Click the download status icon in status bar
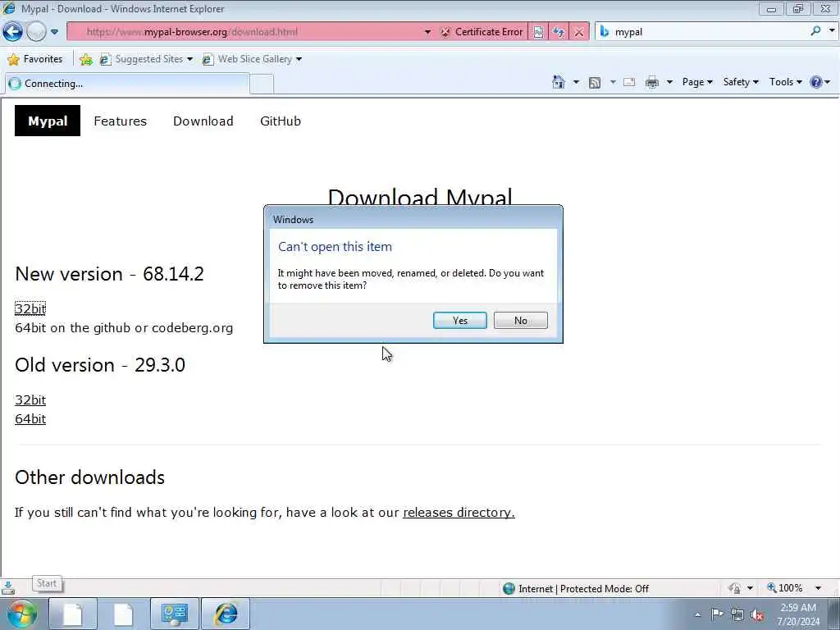 tap(8, 588)
